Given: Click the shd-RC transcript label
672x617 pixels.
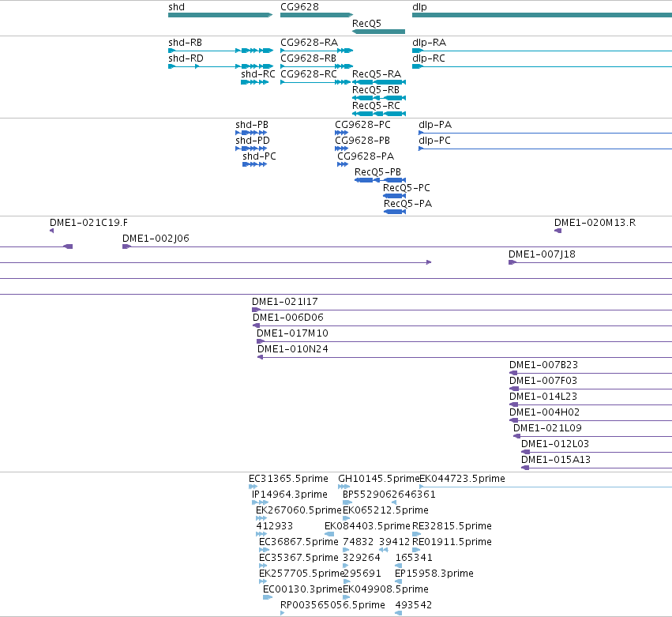Looking at the screenshot, I should pos(258,74).
